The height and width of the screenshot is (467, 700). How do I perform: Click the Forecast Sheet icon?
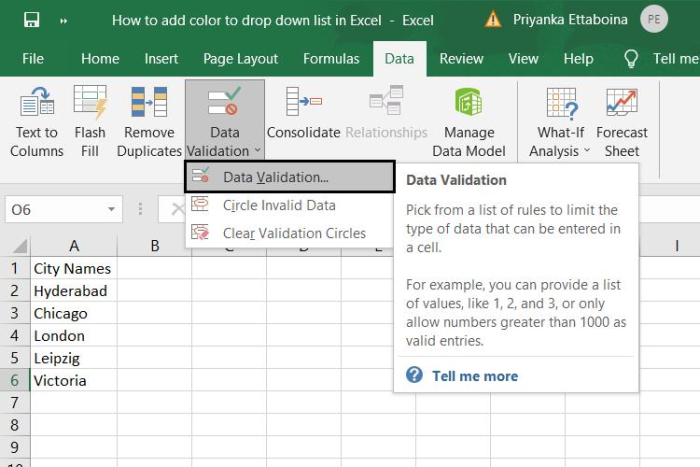[x=622, y=103]
